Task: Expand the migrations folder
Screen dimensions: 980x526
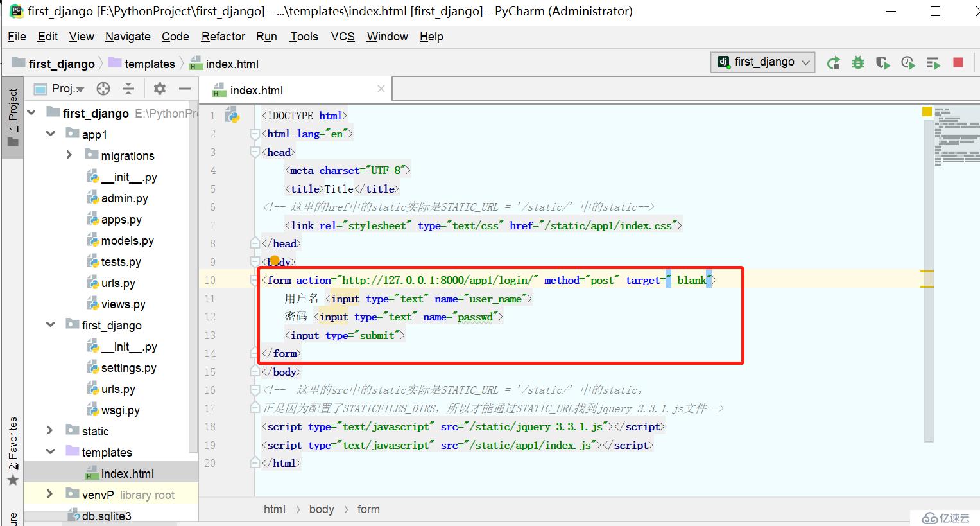Action: pyautogui.click(x=69, y=155)
